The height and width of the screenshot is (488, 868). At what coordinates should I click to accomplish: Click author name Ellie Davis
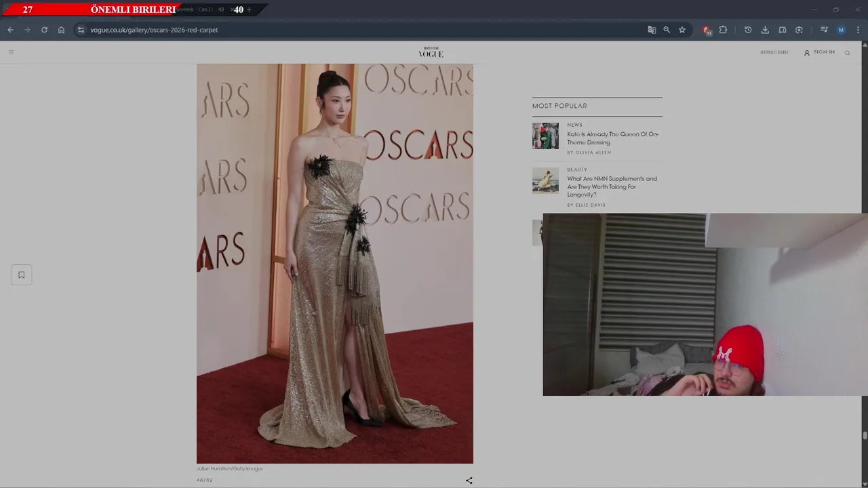(x=591, y=205)
